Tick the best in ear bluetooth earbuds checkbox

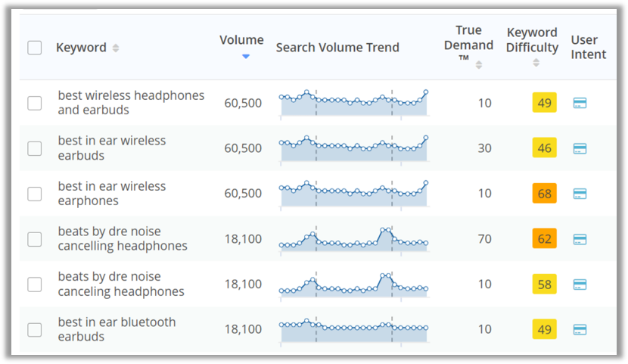point(35,330)
